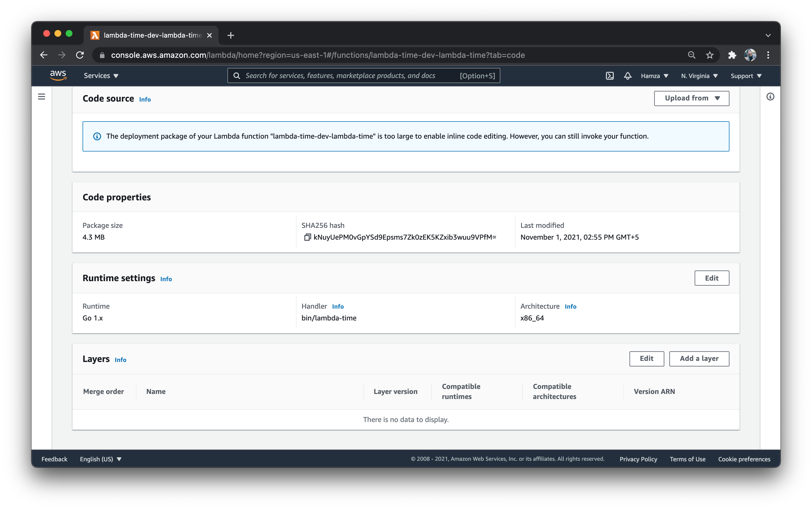Toggle the left navigation hamburger menu
Screen dimensions: 812x509
42,97
